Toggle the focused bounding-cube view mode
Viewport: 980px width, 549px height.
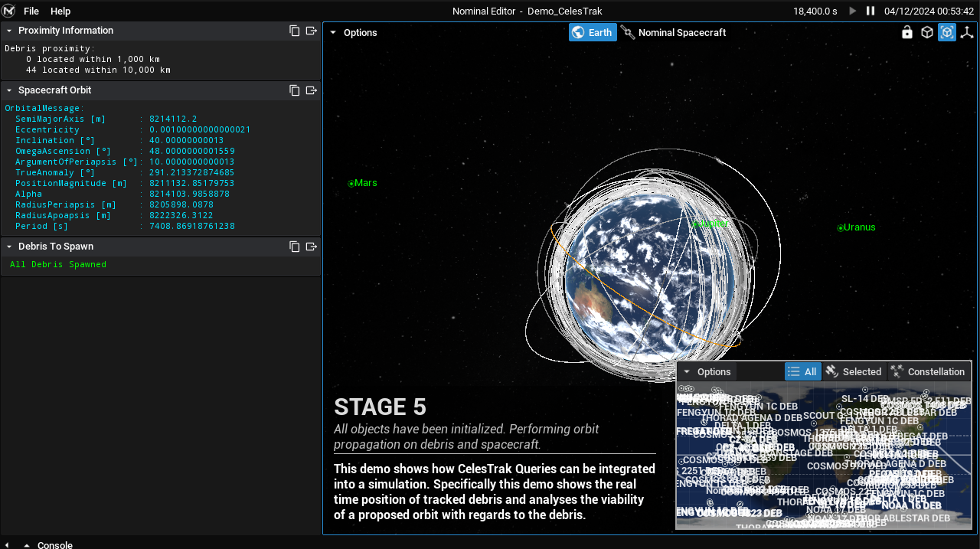[x=947, y=33]
